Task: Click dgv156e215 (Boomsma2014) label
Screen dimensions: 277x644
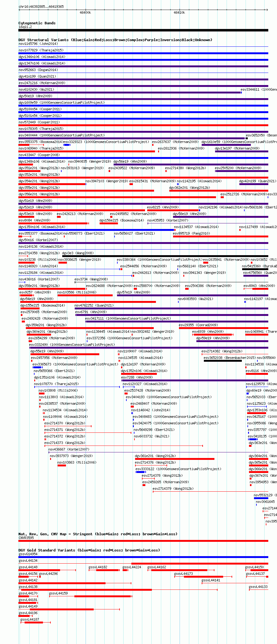Action: [122, 220]
